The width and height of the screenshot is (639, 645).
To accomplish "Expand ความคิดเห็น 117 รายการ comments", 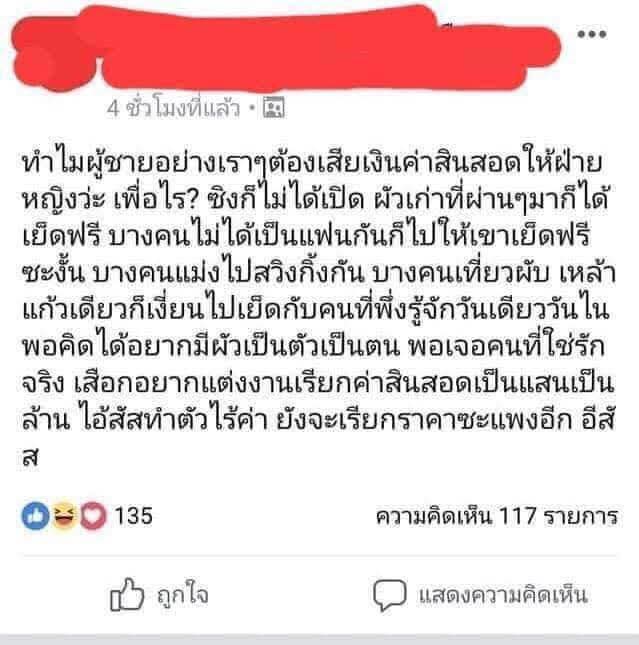I will (x=497, y=516).
